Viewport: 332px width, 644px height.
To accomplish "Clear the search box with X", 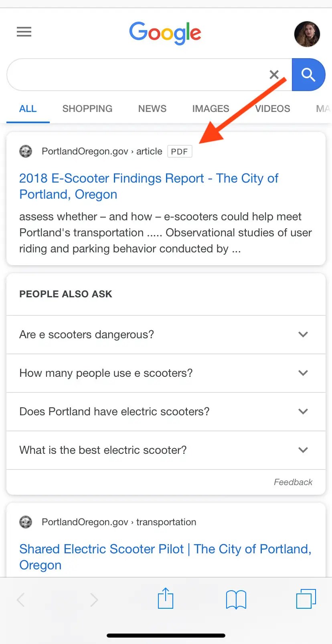I will [x=274, y=74].
